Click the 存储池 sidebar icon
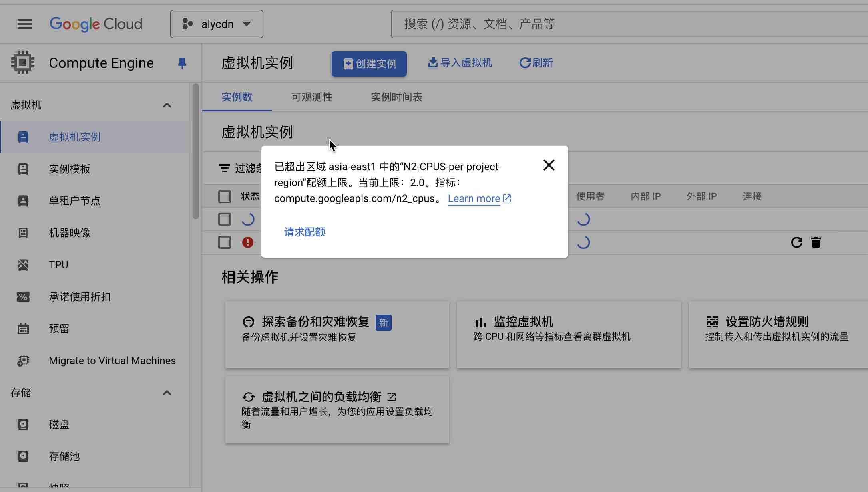This screenshot has height=492, width=868. coord(23,456)
